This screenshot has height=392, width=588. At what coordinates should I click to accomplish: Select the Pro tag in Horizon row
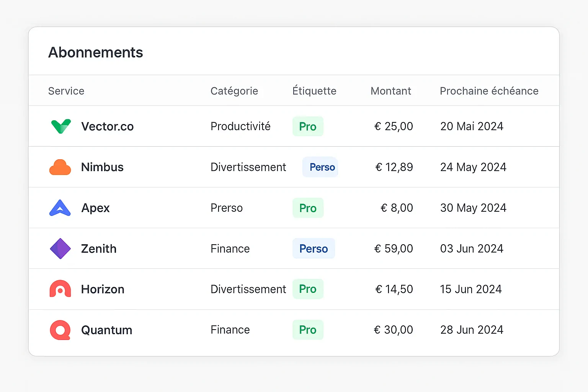pyautogui.click(x=308, y=289)
